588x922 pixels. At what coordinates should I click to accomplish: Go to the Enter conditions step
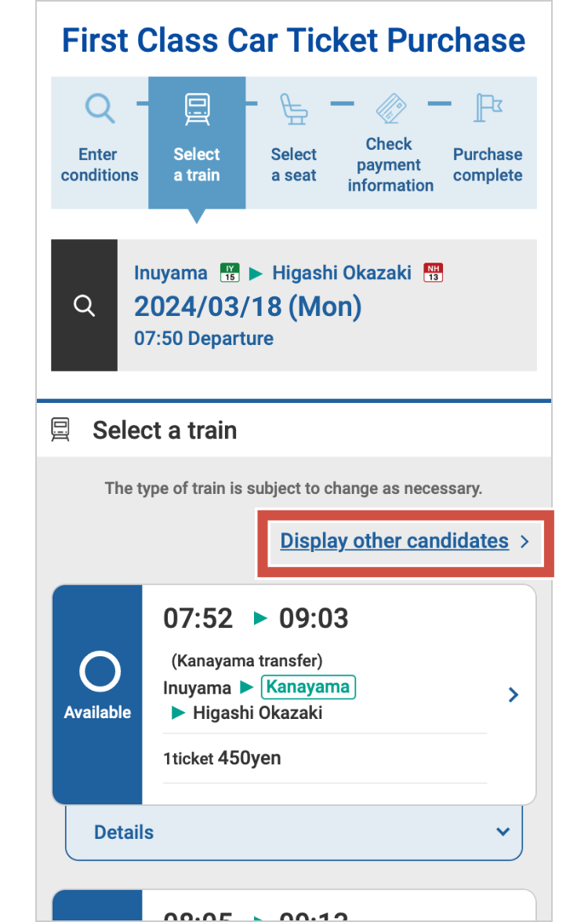[100, 164]
